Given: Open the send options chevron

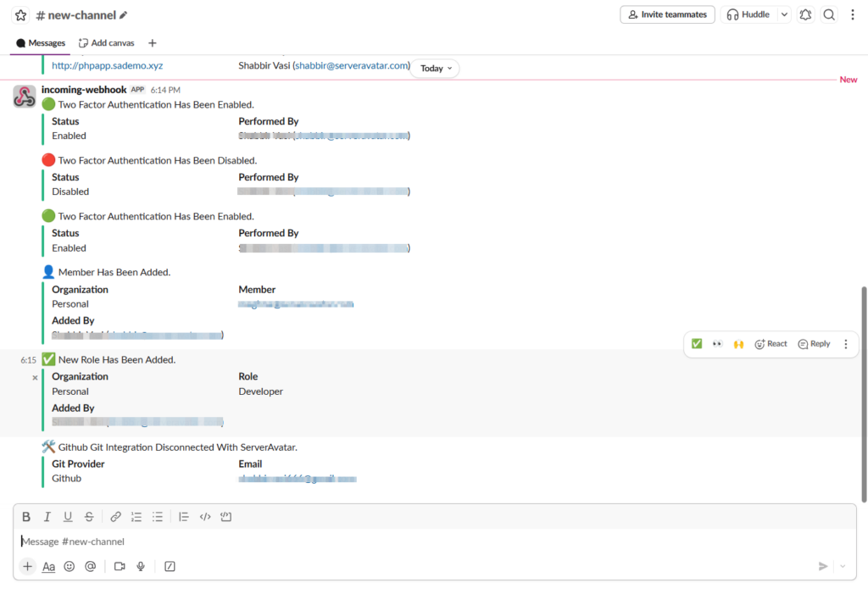Looking at the screenshot, I should pyautogui.click(x=843, y=566).
